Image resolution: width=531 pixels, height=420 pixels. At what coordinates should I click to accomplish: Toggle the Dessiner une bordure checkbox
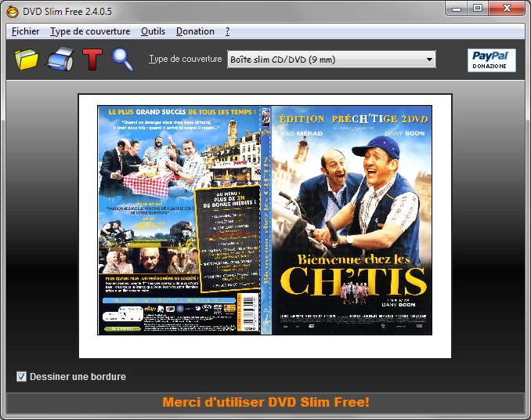coord(22,377)
